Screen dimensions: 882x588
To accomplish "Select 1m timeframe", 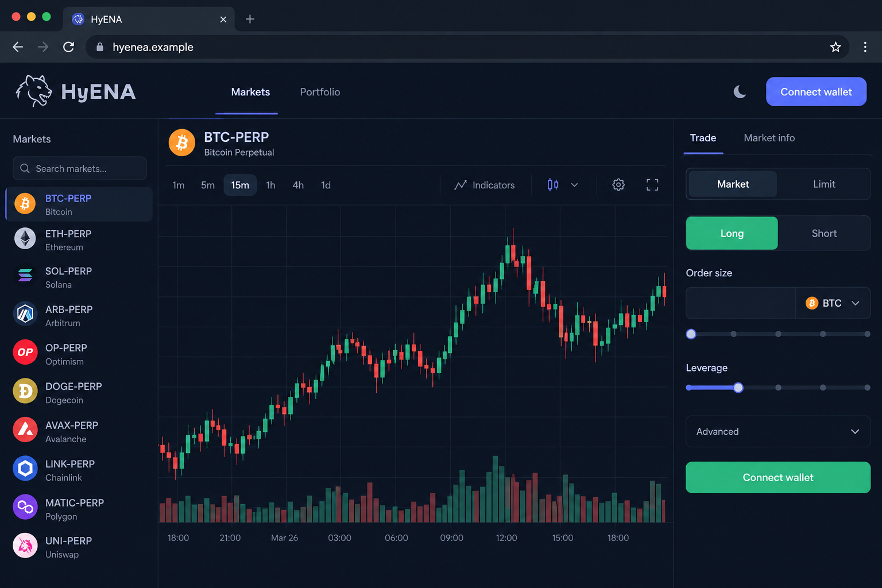I will [x=179, y=185].
